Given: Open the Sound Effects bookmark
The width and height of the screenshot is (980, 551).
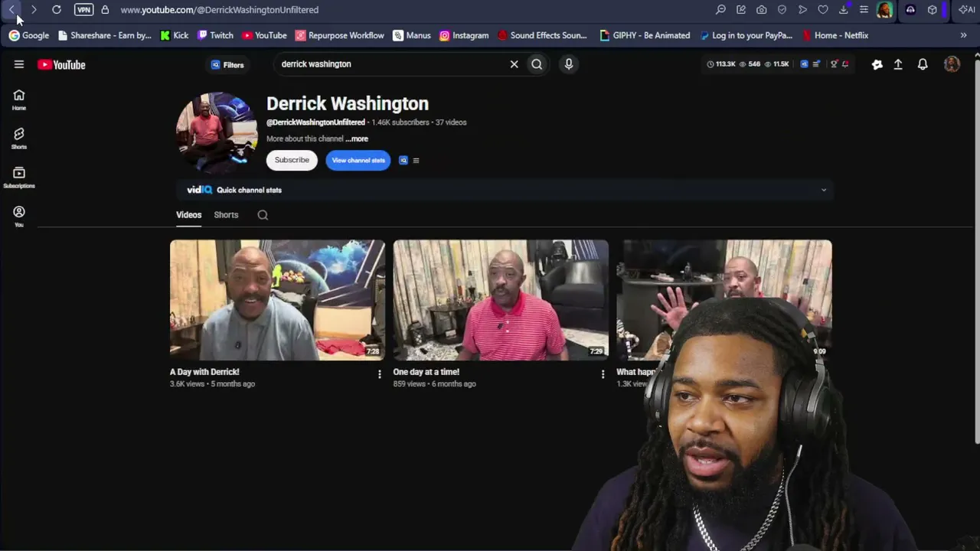Looking at the screenshot, I should [542, 35].
